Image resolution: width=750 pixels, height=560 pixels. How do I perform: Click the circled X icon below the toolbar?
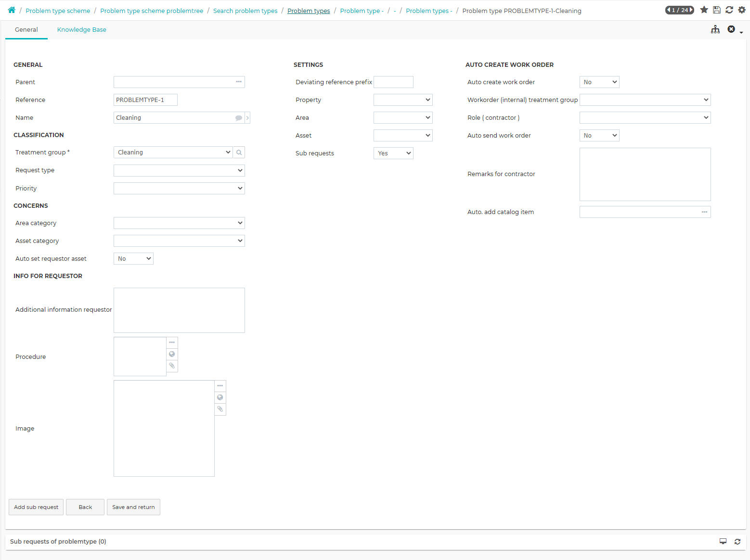pyautogui.click(x=731, y=29)
